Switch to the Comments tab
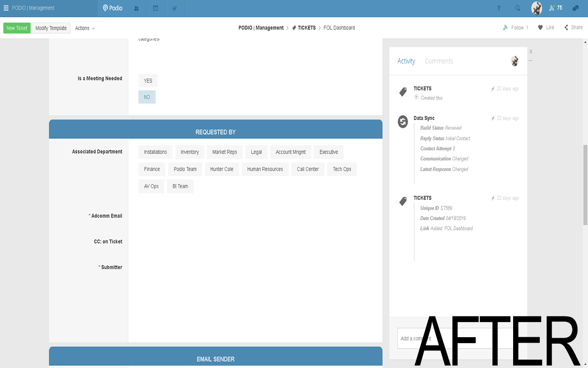Screen dimensions: 588x368 pyautogui.click(x=439, y=61)
